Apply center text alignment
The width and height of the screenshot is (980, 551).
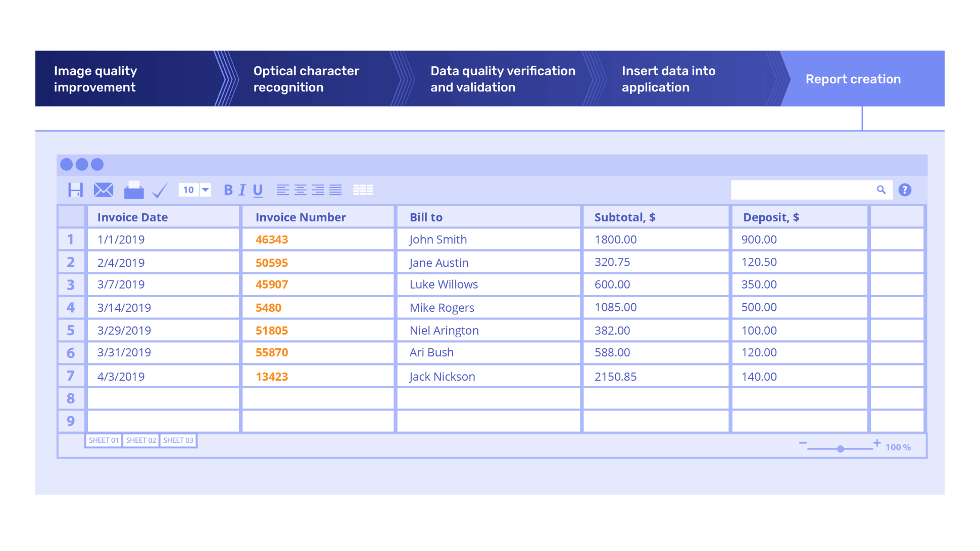tap(300, 190)
